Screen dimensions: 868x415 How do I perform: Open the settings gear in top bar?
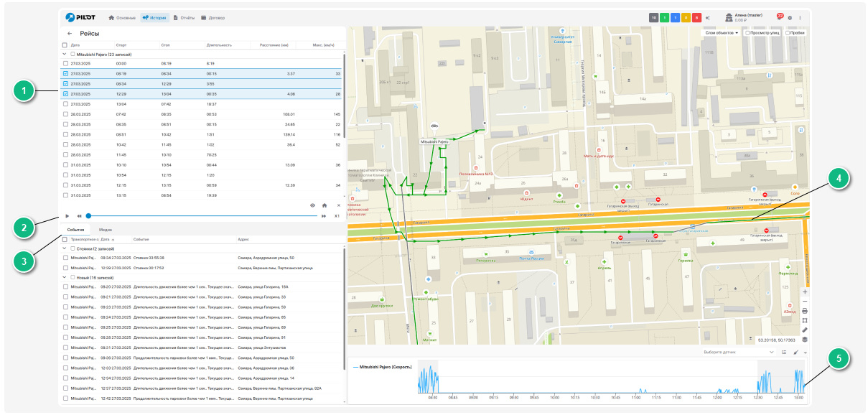[790, 17]
